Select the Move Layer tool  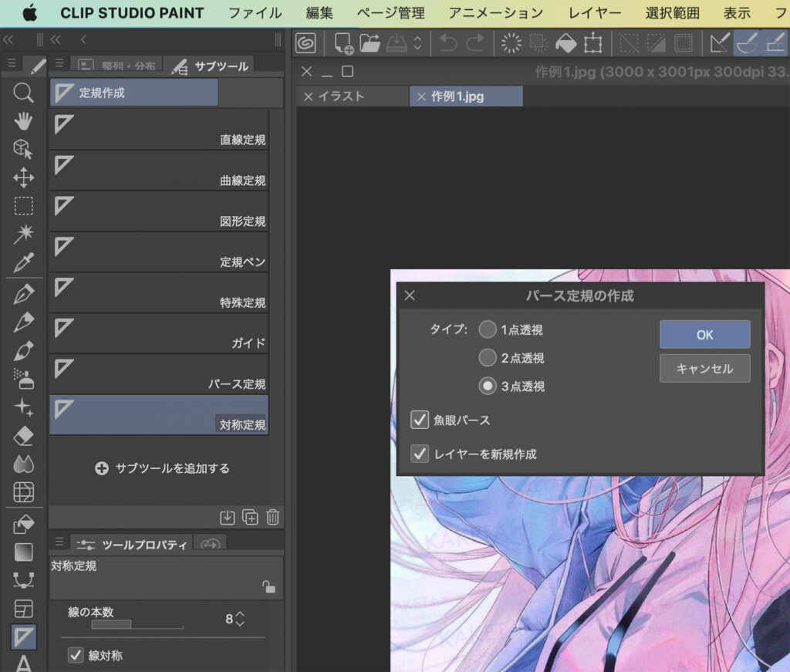pyautogui.click(x=23, y=177)
